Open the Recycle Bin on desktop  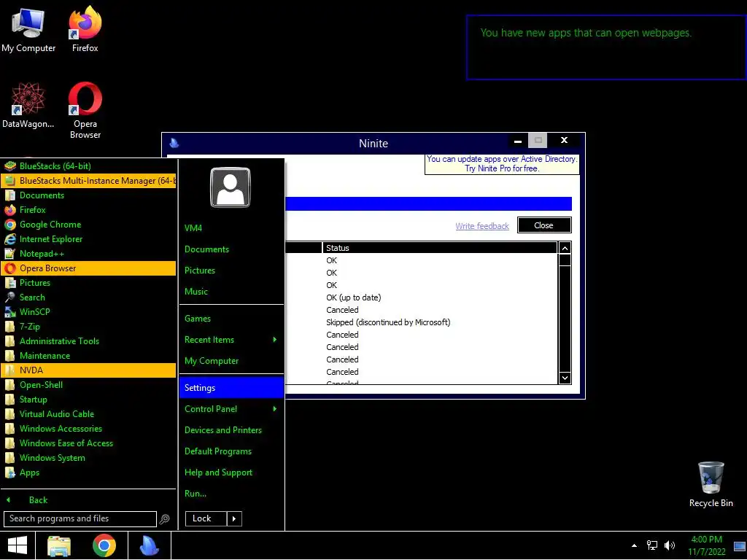tap(711, 484)
